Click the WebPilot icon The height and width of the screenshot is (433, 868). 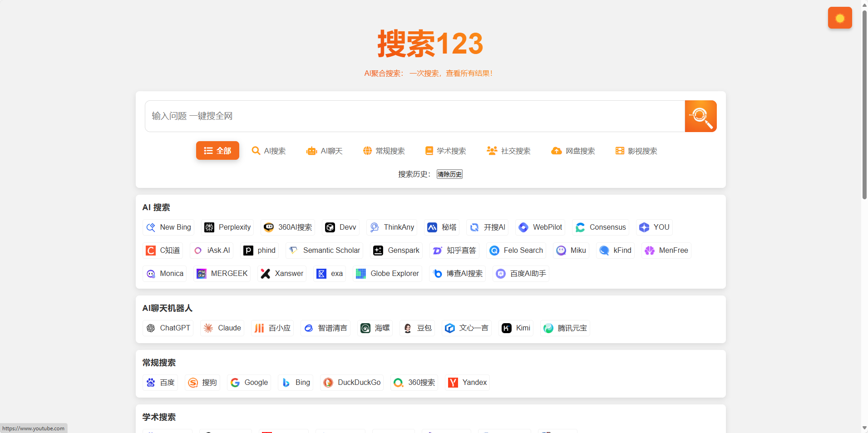523,227
